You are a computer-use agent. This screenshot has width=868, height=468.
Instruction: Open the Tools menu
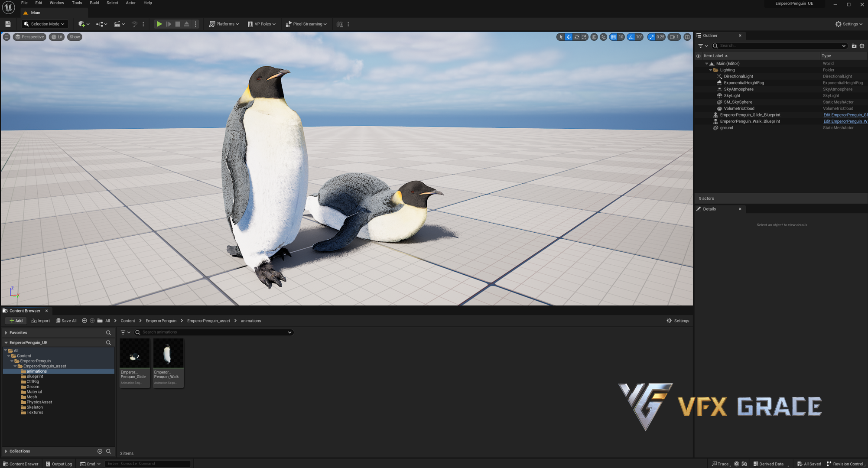pos(77,3)
